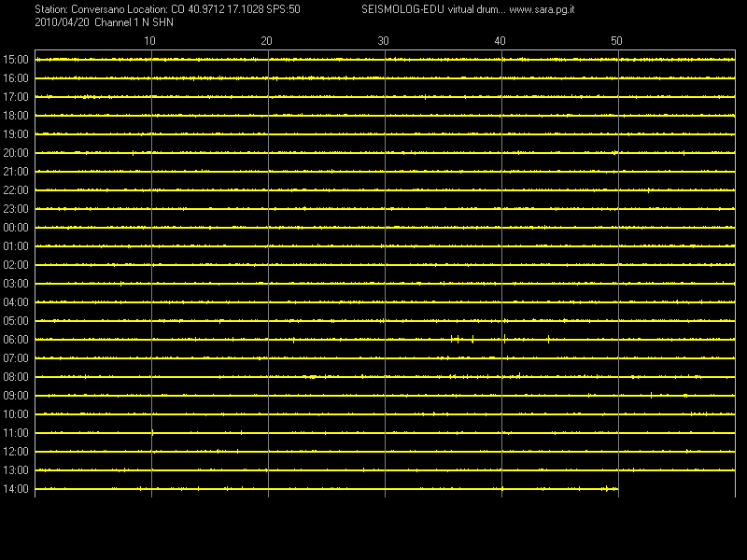The width and height of the screenshot is (747, 560).
Task: Click the 03:00 hour label
Action: [x=16, y=284]
